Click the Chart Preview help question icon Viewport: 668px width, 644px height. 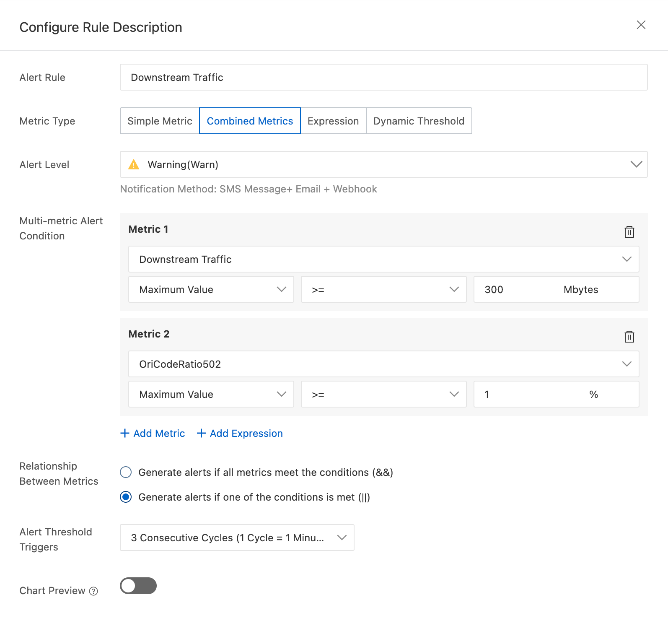coord(94,591)
